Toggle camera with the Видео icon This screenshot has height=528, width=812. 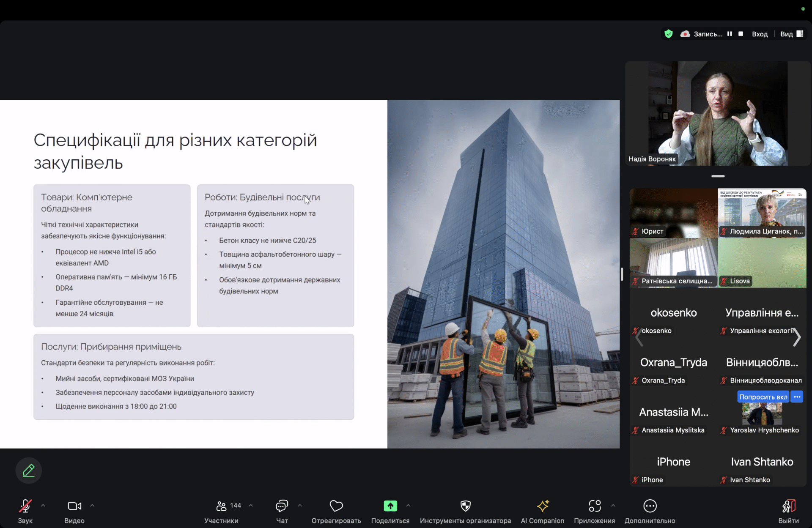pos(74,506)
